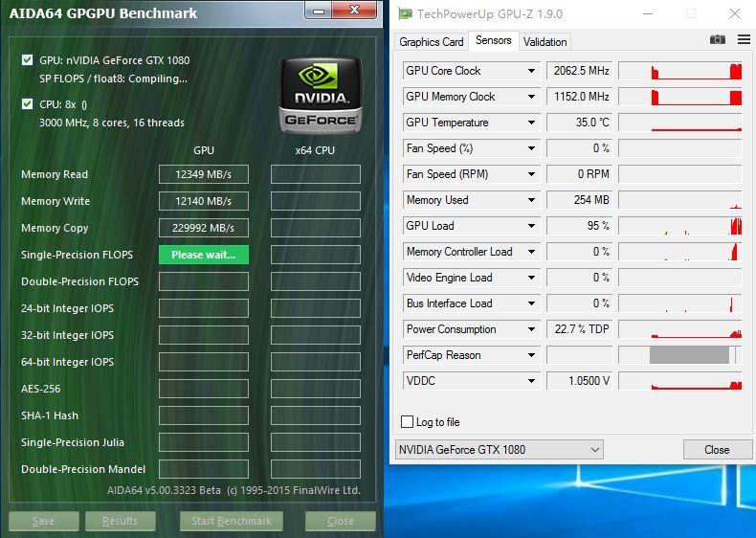Minimize the GPU-Z window

648,14
